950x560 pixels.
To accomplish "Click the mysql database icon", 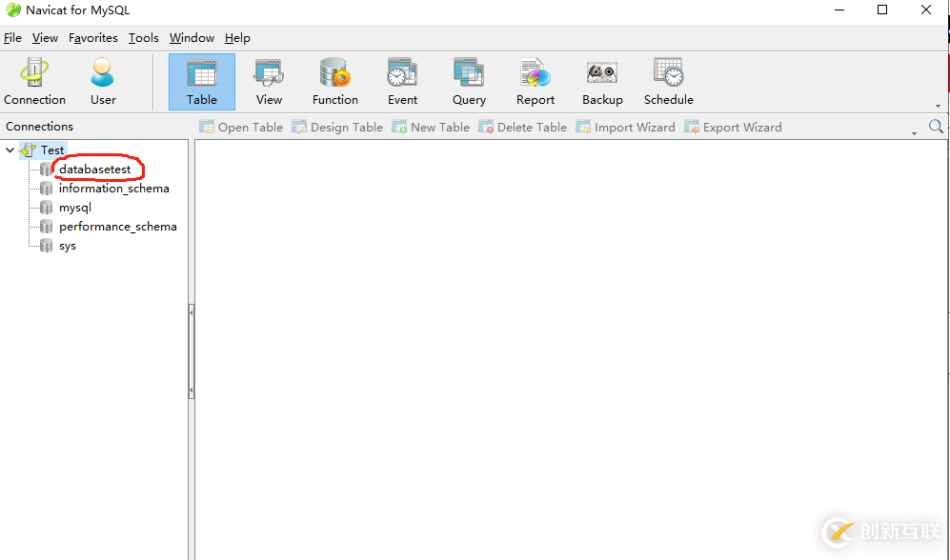I will click(x=46, y=208).
